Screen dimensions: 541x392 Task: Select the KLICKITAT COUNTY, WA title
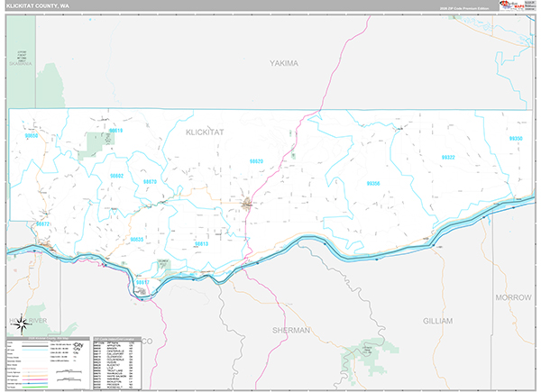pos(38,6)
